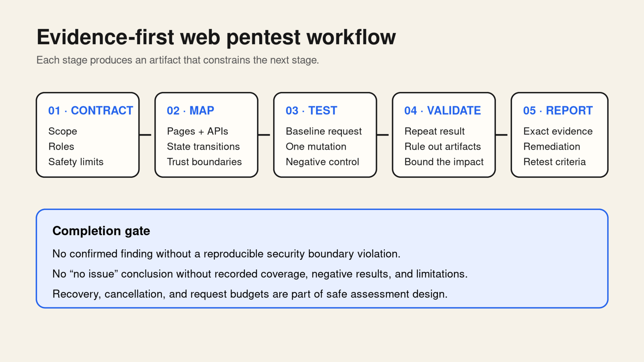This screenshot has height=362, width=644.
Task: Select the Baseline request line
Action: click(x=324, y=132)
